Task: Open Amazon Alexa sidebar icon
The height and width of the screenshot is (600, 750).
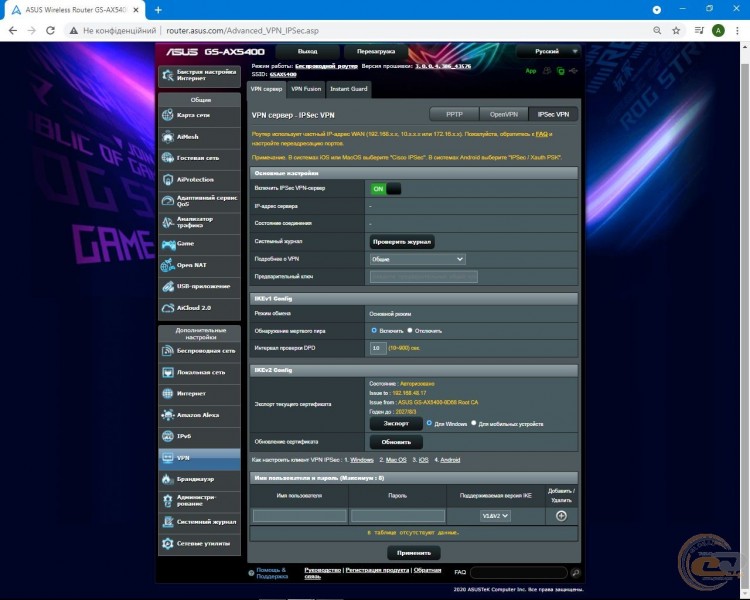Action: click(x=167, y=415)
